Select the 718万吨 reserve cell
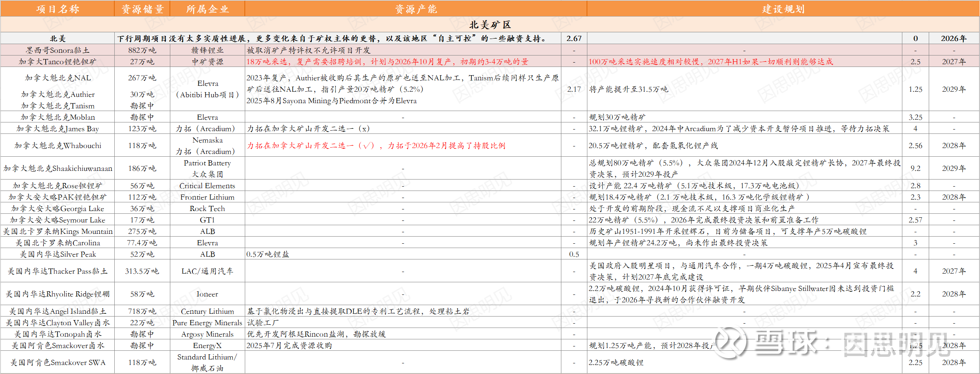The width and height of the screenshot is (980, 374). (142, 311)
